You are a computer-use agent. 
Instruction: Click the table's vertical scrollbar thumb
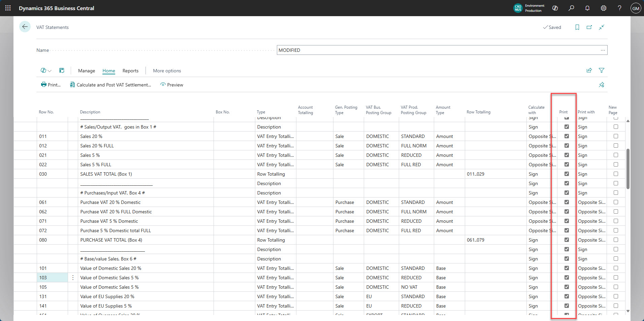pyautogui.click(x=628, y=169)
